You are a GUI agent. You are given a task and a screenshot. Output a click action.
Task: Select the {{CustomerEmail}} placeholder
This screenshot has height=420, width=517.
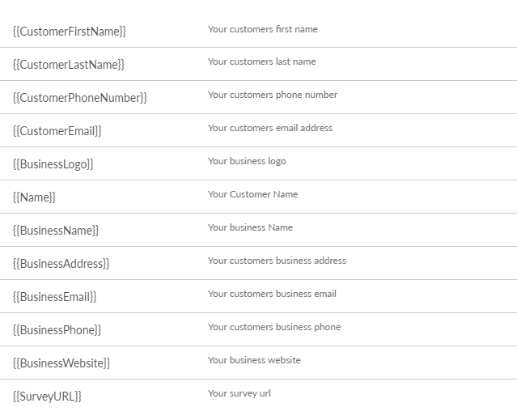(57, 131)
